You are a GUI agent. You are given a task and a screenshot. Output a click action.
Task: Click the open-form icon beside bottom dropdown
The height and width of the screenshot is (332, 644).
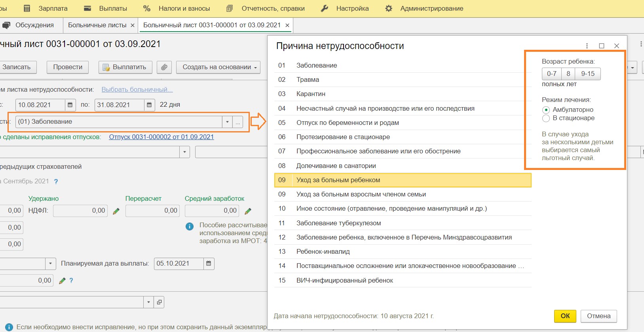pyautogui.click(x=159, y=302)
